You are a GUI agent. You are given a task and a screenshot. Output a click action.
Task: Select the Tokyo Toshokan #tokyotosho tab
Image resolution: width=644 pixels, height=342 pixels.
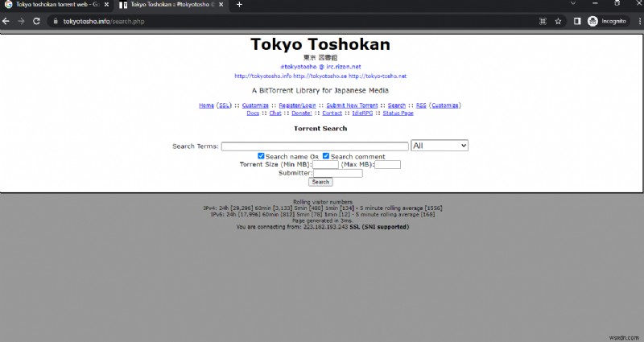[x=171, y=5]
